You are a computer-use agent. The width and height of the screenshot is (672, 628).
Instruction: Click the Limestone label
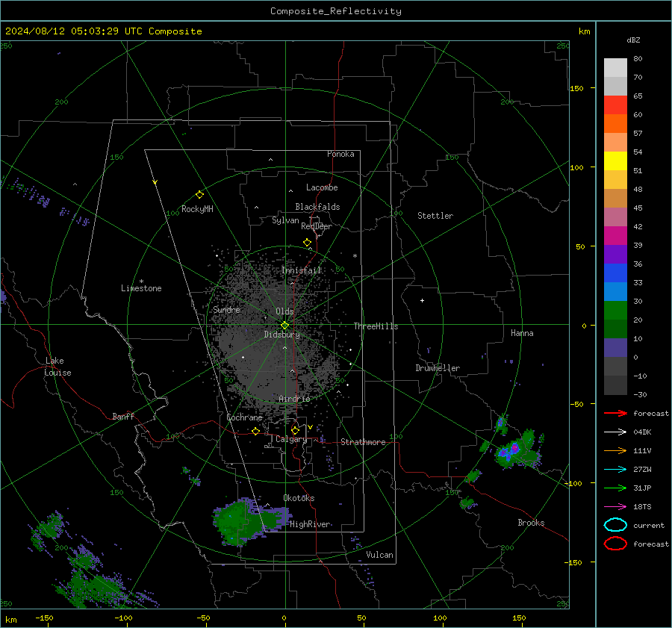click(141, 288)
